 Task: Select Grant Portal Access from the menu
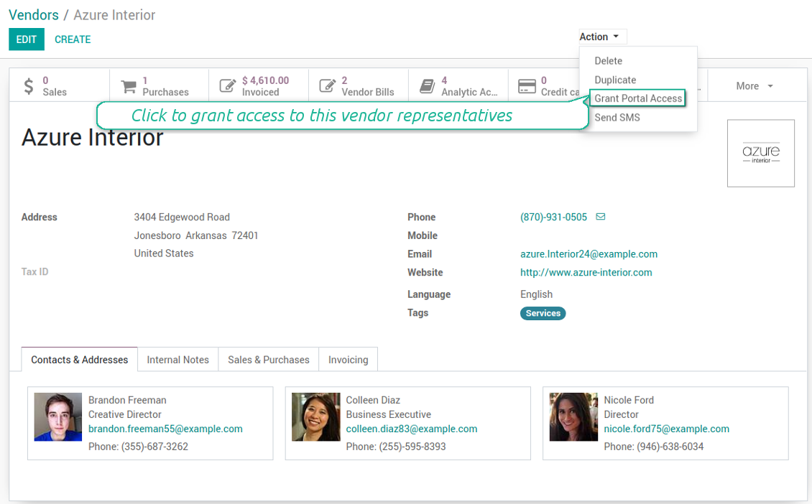[x=637, y=98]
